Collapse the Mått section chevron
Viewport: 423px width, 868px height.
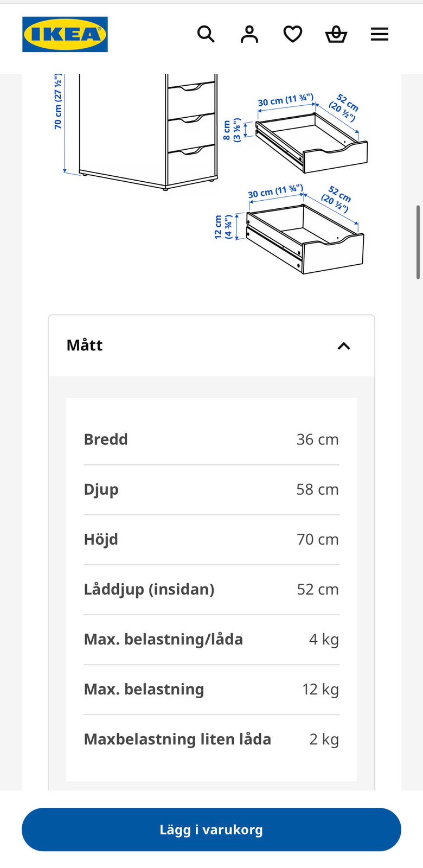pos(344,346)
